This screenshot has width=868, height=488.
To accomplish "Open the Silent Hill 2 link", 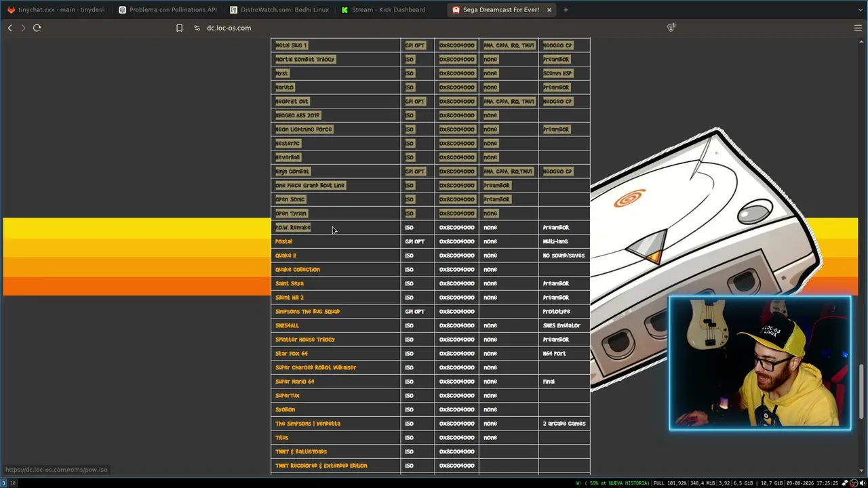I will [x=290, y=298].
